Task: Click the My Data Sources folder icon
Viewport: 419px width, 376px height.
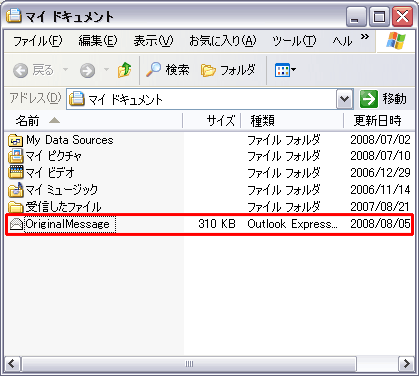Action: tap(15, 140)
